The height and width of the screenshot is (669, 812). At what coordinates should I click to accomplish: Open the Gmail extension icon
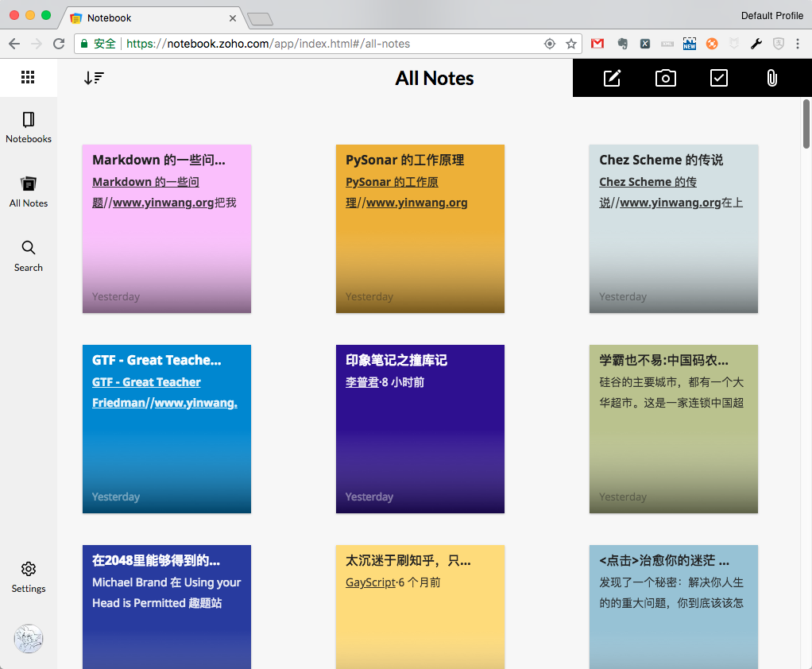point(597,44)
